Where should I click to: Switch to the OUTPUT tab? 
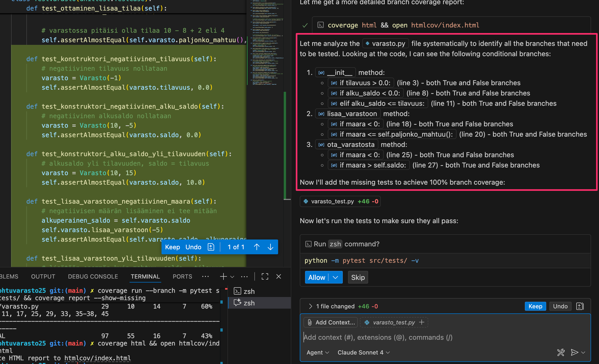point(43,276)
